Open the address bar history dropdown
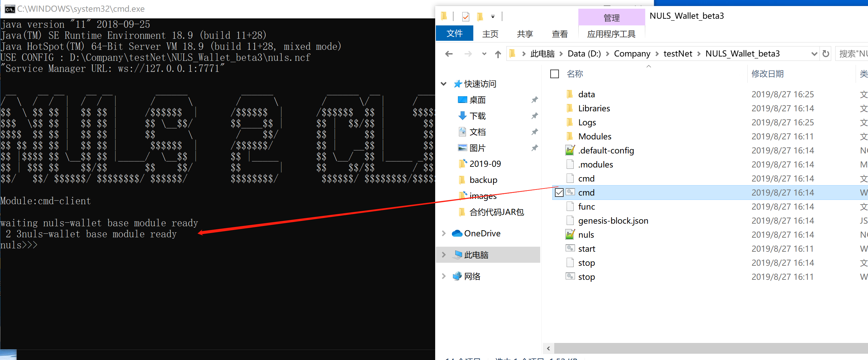The width and height of the screenshot is (868, 360). pyautogui.click(x=814, y=54)
